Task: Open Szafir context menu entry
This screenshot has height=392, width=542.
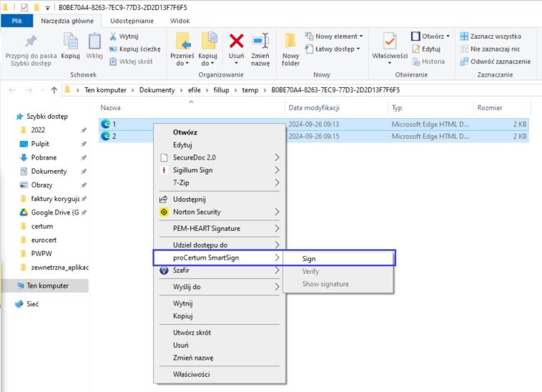Action: [220, 270]
